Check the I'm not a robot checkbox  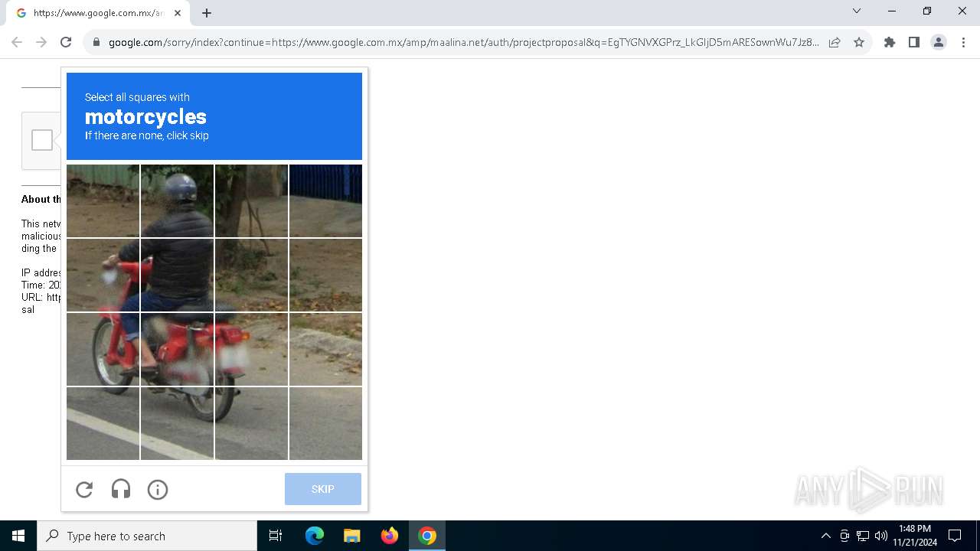[42, 140]
